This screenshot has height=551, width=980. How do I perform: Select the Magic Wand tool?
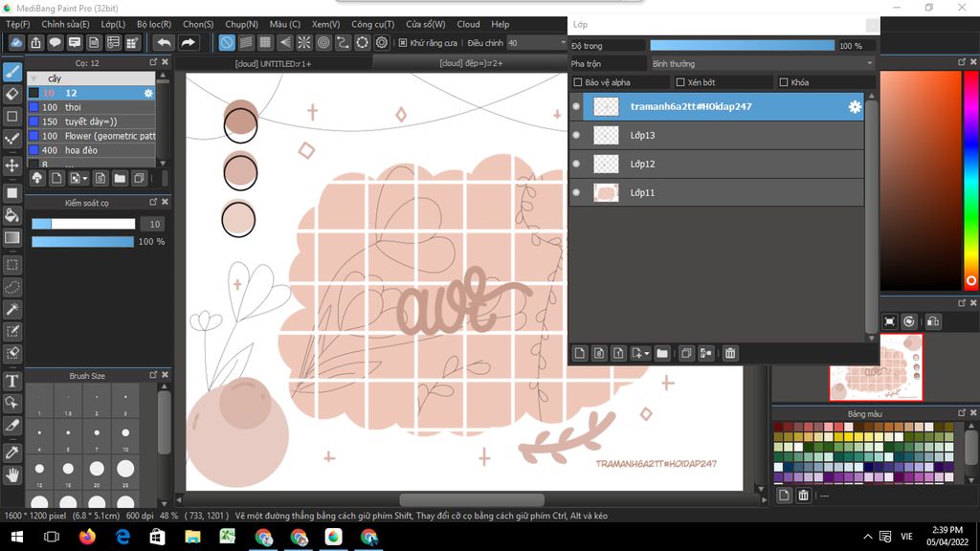click(12, 309)
